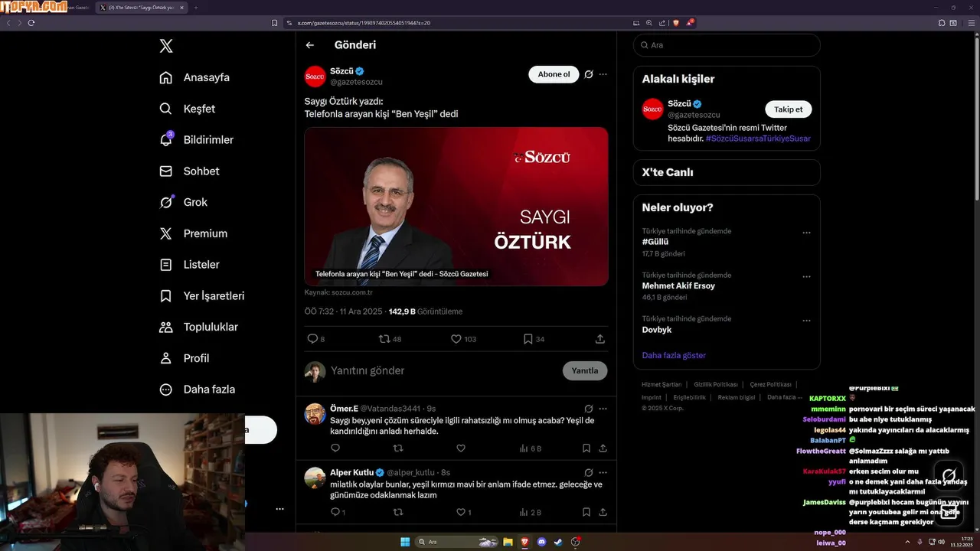The width and height of the screenshot is (980, 551).
Task: Open Ömer.E profile avatar
Action: (x=315, y=414)
